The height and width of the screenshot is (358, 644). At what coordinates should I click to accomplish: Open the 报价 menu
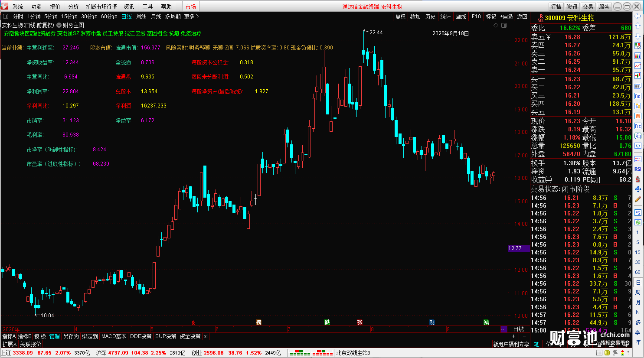pos(55,7)
